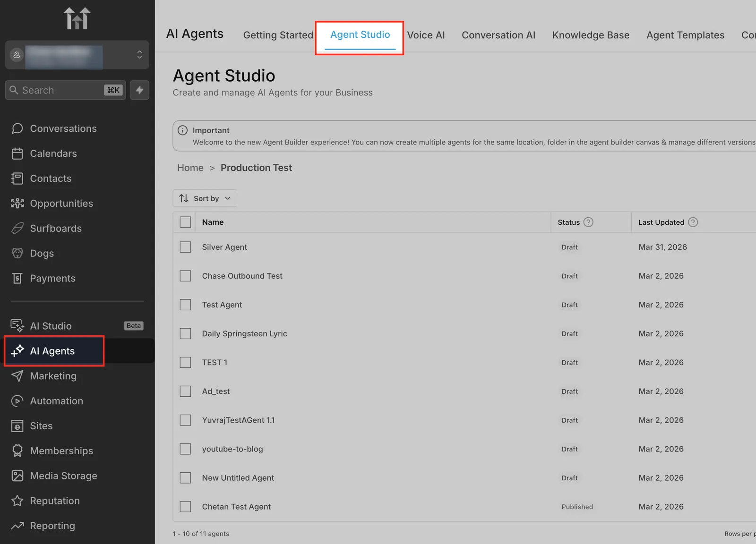Click the Opportunities sidebar icon
The height and width of the screenshot is (544, 756).
click(x=17, y=204)
